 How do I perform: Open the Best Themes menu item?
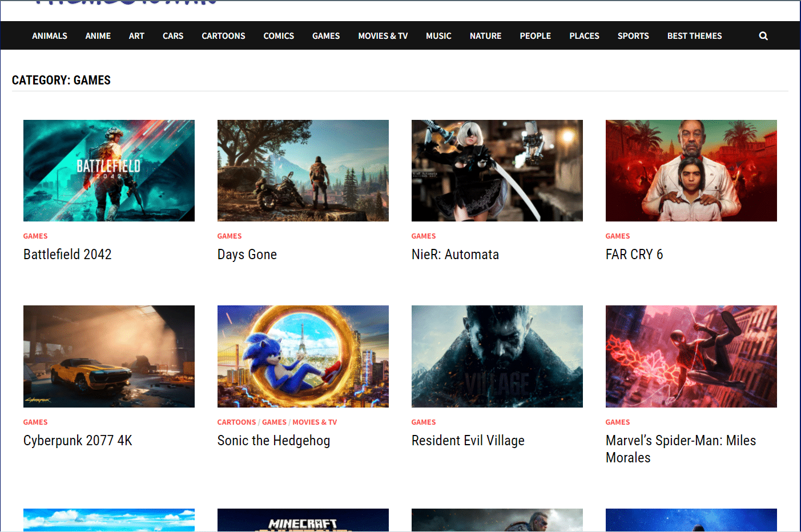pos(695,36)
